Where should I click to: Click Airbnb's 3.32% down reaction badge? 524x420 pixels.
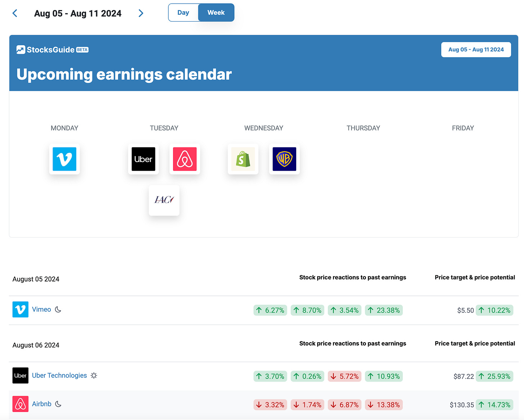pyautogui.click(x=270, y=405)
